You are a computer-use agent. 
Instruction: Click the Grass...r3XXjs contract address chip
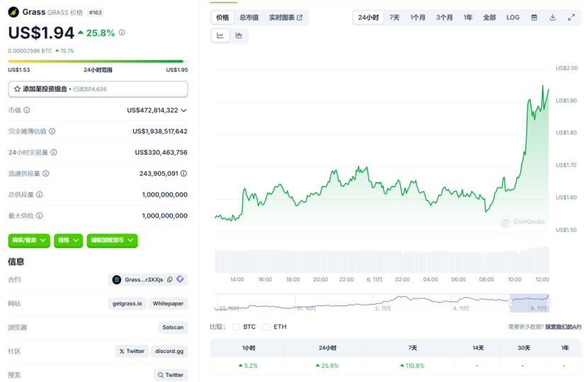coord(148,279)
